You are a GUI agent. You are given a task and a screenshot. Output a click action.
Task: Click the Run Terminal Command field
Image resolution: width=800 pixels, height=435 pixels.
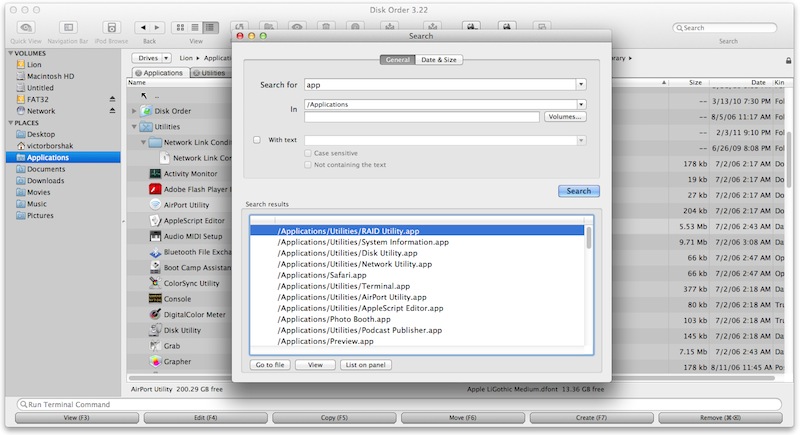pos(400,404)
